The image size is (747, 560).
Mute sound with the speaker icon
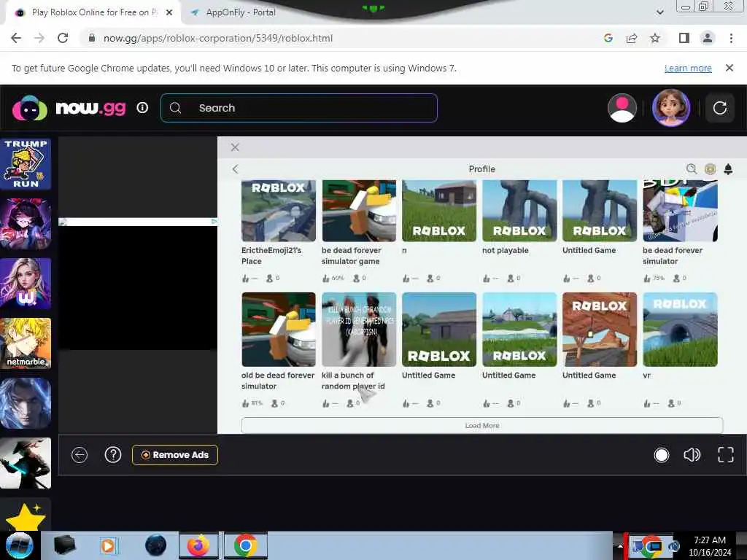692,455
